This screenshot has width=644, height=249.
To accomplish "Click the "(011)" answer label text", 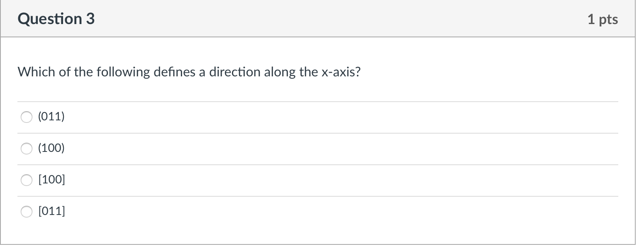I will (x=51, y=117).
